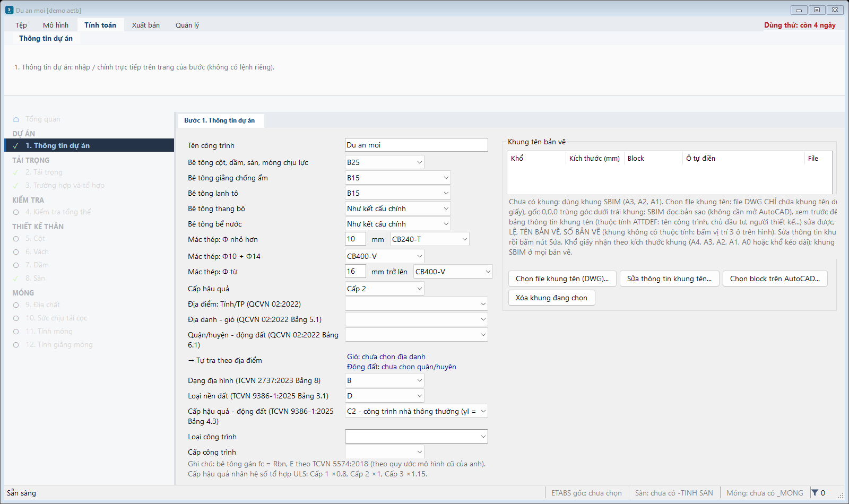
Task: Open the Bê tông lanh tô dropdown
Action: point(398,193)
